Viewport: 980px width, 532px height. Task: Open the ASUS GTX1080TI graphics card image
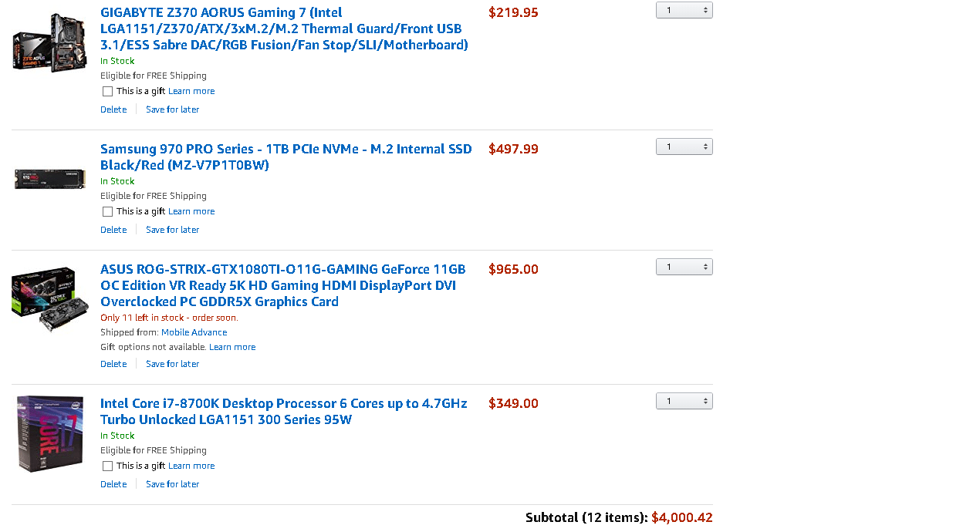coord(50,301)
